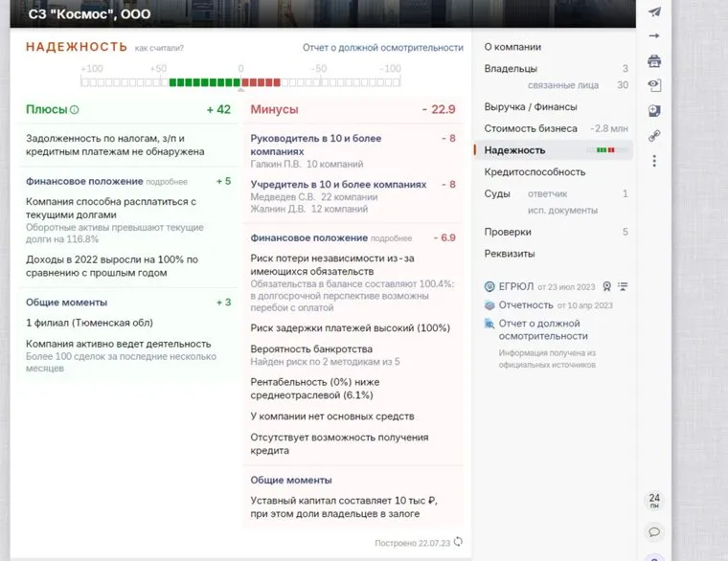This screenshot has width=728, height=561.
Task: Click the 'как считали?' link
Action: pyautogui.click(x=159, y=47)
